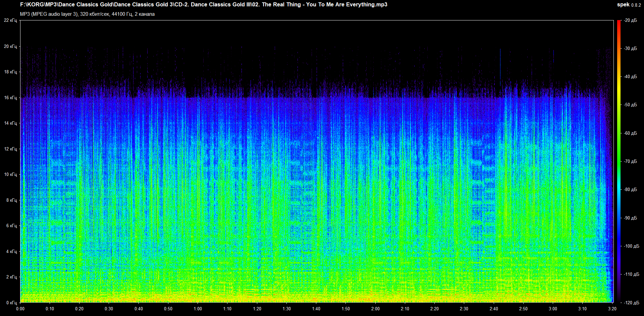Screen dimensions: 644x316
Task: Click the 20 кГц frequency label
Action: (10, 46)
